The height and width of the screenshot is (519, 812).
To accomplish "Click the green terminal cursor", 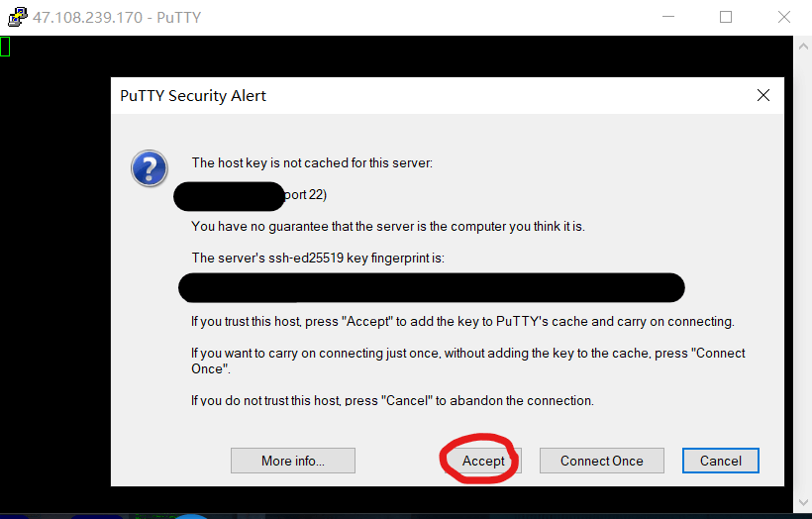I will click(x=5, y=47).
